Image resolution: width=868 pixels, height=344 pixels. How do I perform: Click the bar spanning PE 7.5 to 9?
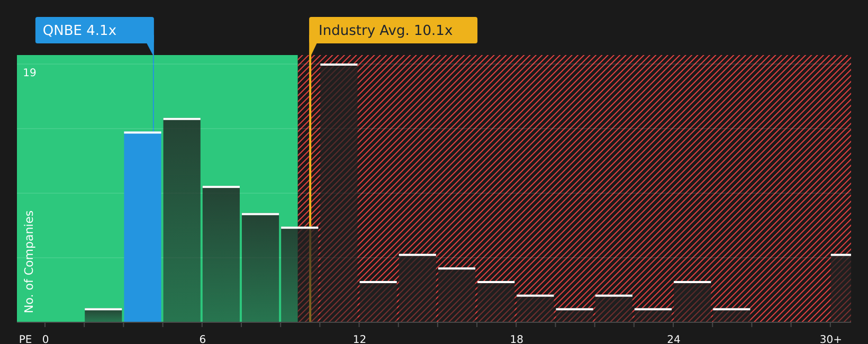point(260,267)
